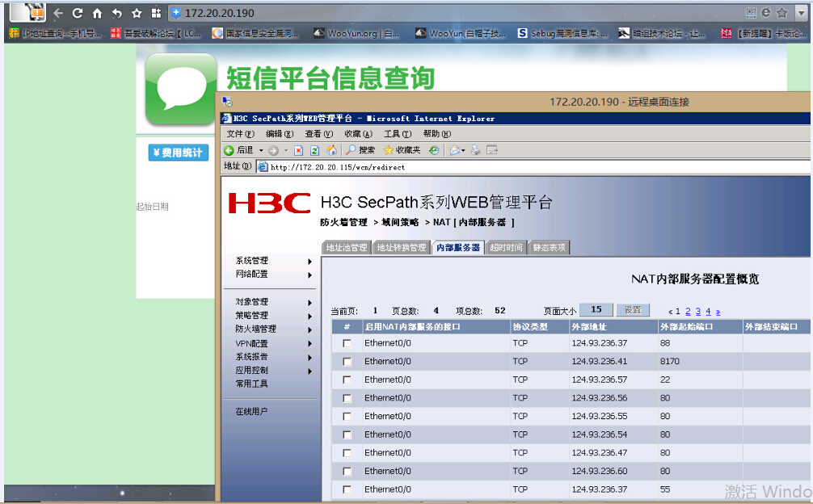Tick checkbox for row 124.93.236.37 port 88
This screenshot has height=504, width=813.
click(x=347, y=343)
